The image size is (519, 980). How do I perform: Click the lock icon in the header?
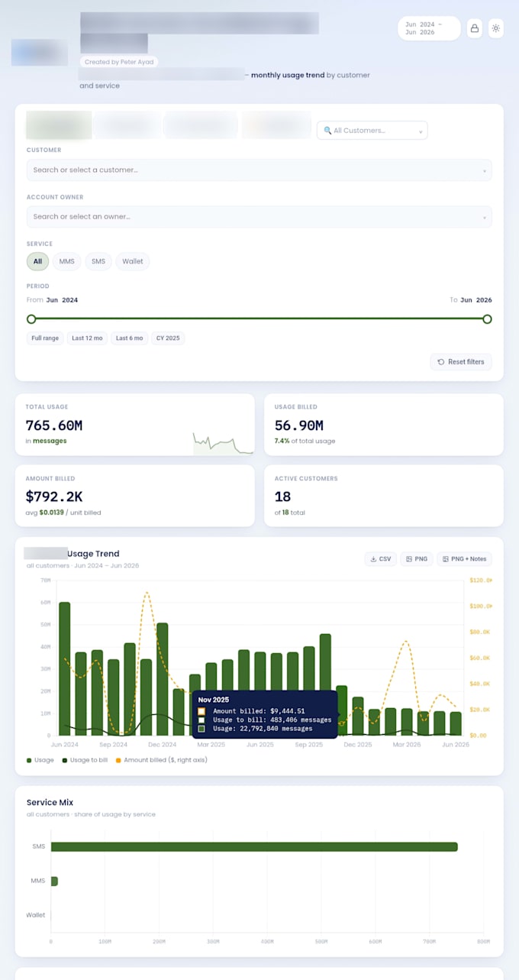coord(475,28)
